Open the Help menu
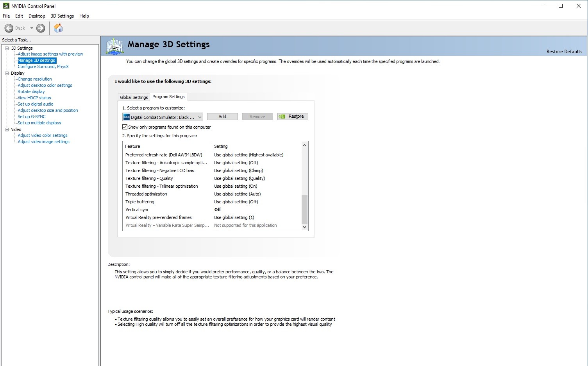This screenshot has height=366, width=588. [x=84, y=16]
